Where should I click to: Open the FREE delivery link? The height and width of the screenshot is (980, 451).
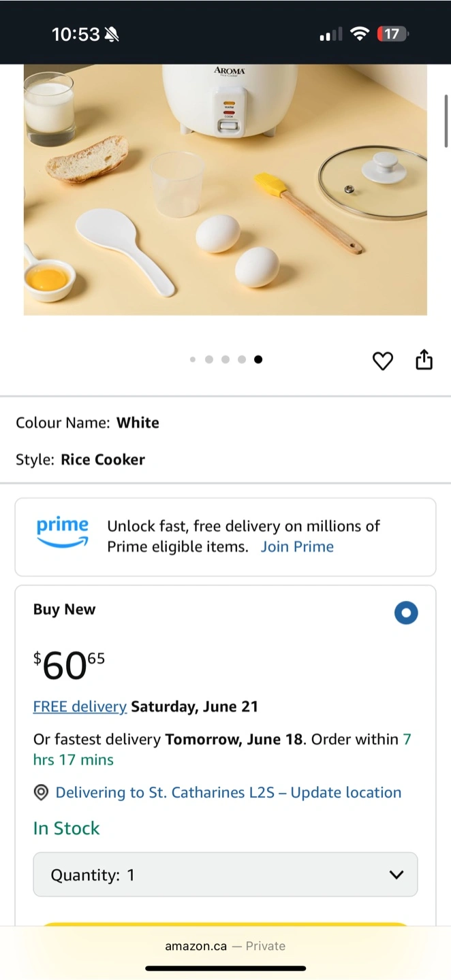click(80, 706)
